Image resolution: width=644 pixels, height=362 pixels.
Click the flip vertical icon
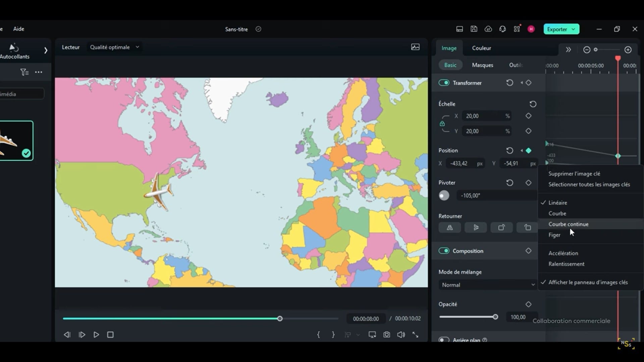click(476, 227)
